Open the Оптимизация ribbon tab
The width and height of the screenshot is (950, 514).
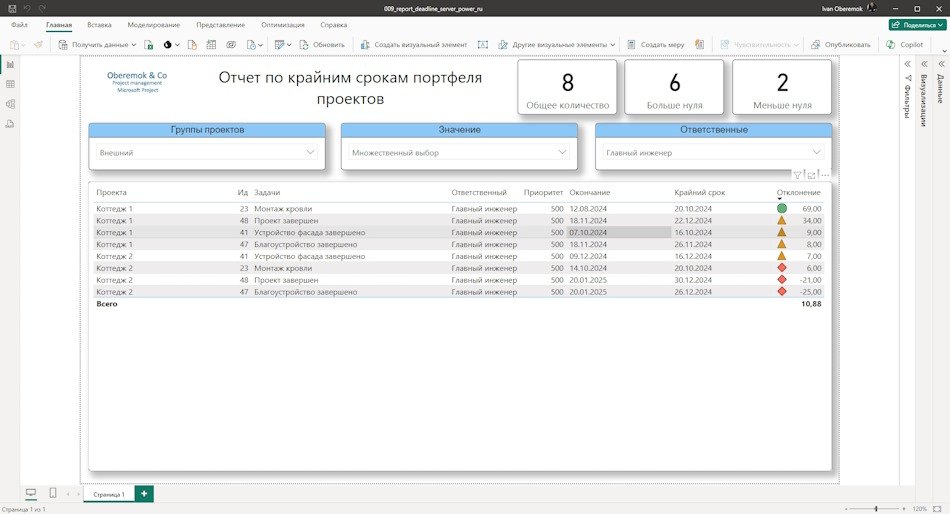click(283, 25)
